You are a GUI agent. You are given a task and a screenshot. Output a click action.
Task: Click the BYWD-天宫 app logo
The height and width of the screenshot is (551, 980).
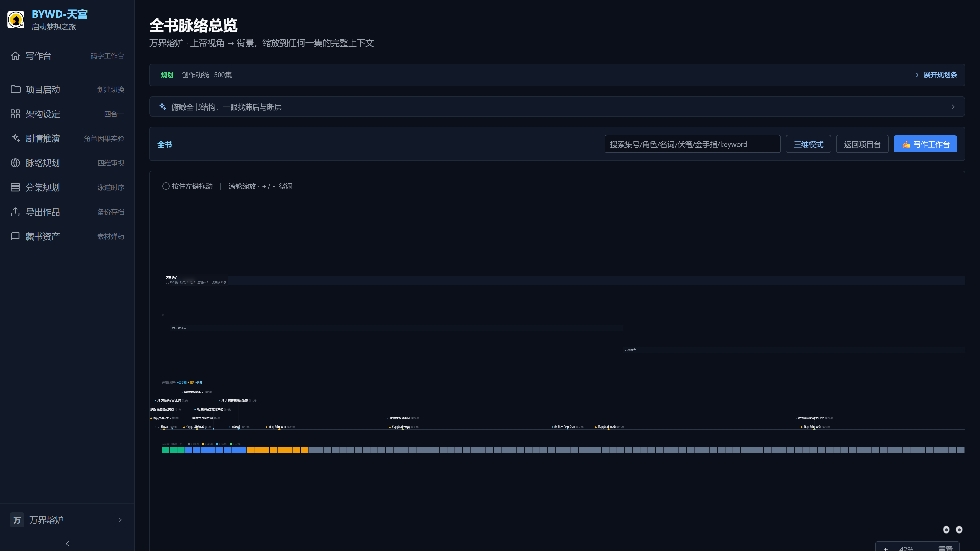16,20
